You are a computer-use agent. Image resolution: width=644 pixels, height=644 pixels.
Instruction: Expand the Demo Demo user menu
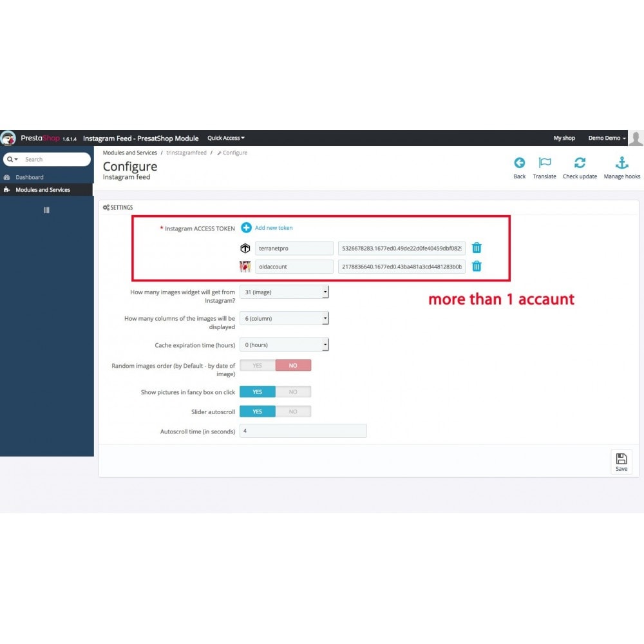[607, 138]
